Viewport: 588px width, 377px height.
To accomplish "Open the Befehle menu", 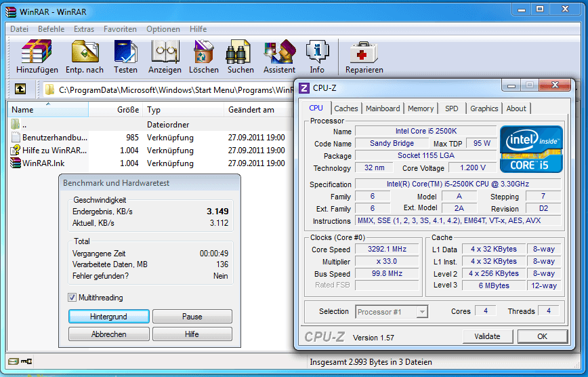I will (51, 29).
